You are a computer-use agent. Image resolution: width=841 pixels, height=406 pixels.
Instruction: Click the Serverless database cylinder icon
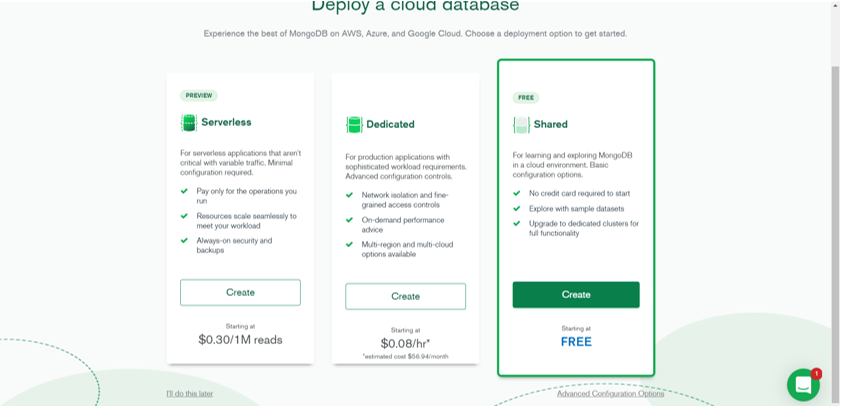(189, 123)
